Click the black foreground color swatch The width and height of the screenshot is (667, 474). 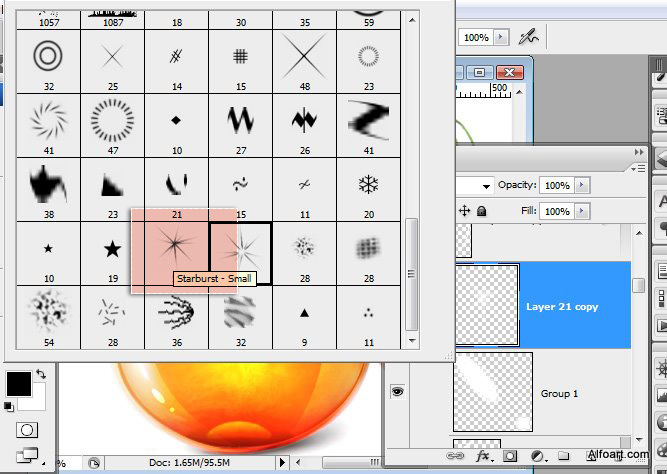pyautogui.click(x=18, y=384)
